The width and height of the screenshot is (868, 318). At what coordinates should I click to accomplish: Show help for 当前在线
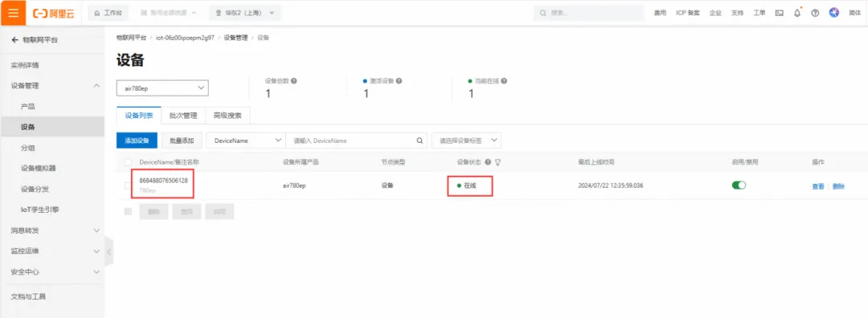[504, 81]
